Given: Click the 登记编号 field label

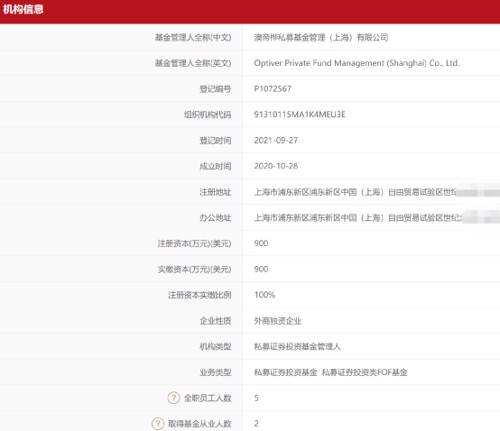Looking at the screenshot, I should coord(215,89).
